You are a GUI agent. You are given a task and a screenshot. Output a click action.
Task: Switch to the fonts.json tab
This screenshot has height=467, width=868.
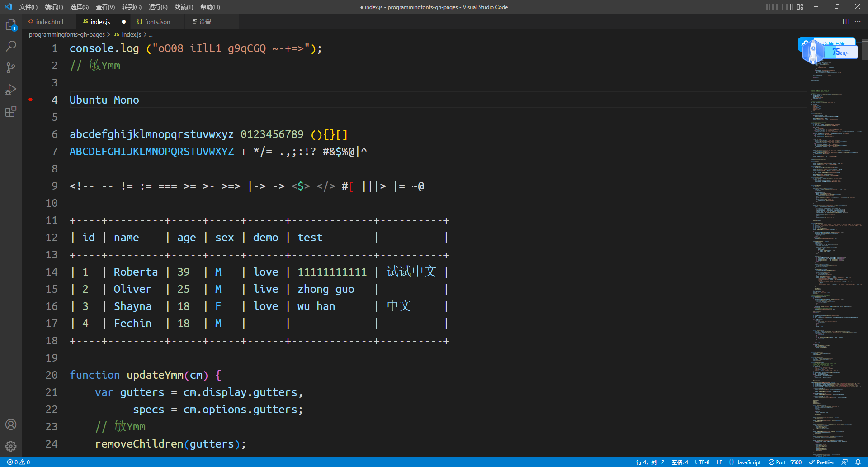(157, 22)
